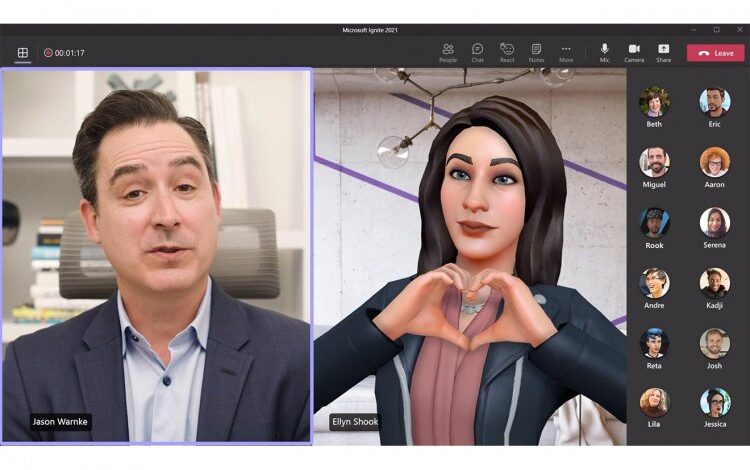
Task: Maximize the Teams meeting window
Action: point(716,30)
